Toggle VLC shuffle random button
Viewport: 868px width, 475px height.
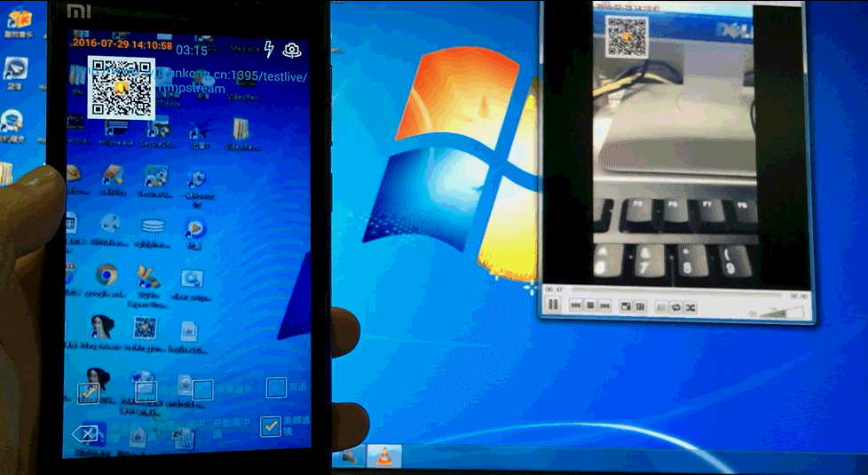690,308
